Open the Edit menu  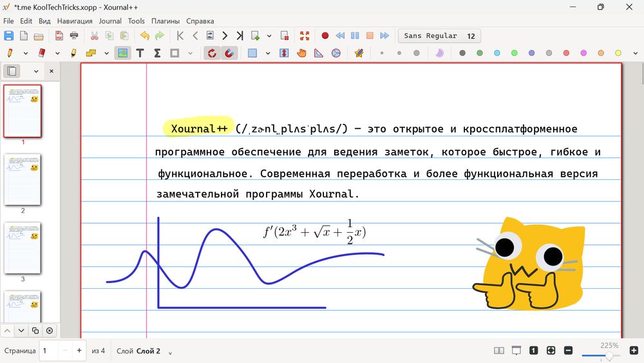pos(26,21)
